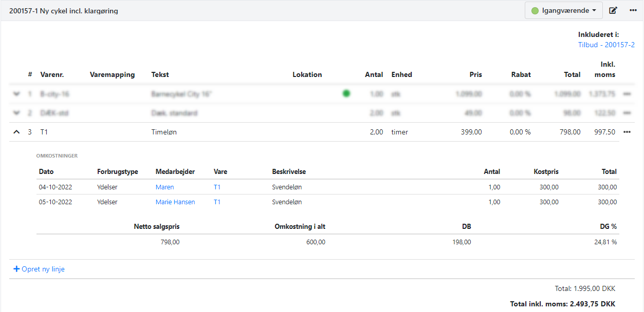Click the Timeløn text cell
Screen dimensions: 644x312
point(163,132)
